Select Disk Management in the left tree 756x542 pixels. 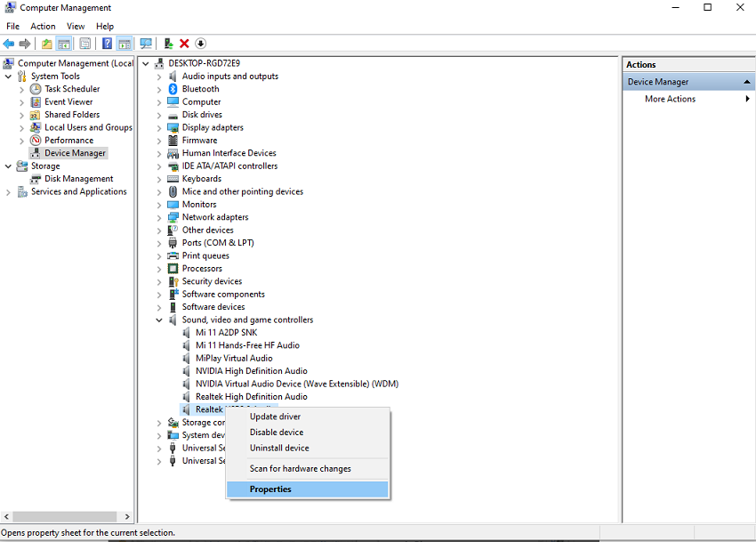(x=78, y=179)
